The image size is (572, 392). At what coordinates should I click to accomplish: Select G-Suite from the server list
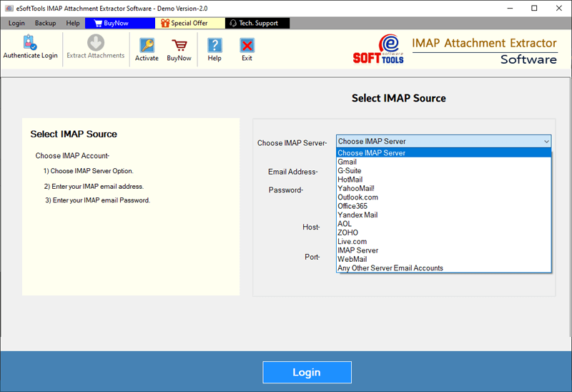(x=443, y=170)
